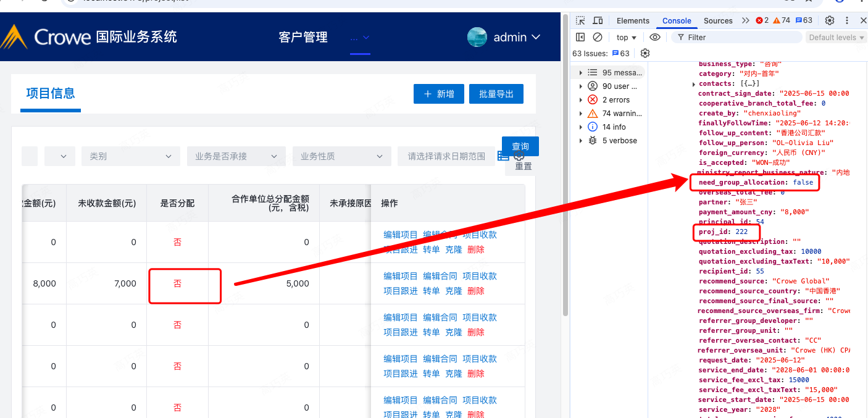
Task: Open DevTools settings gear in top bar
Action: pyautogui.click(x=830, y=20)
